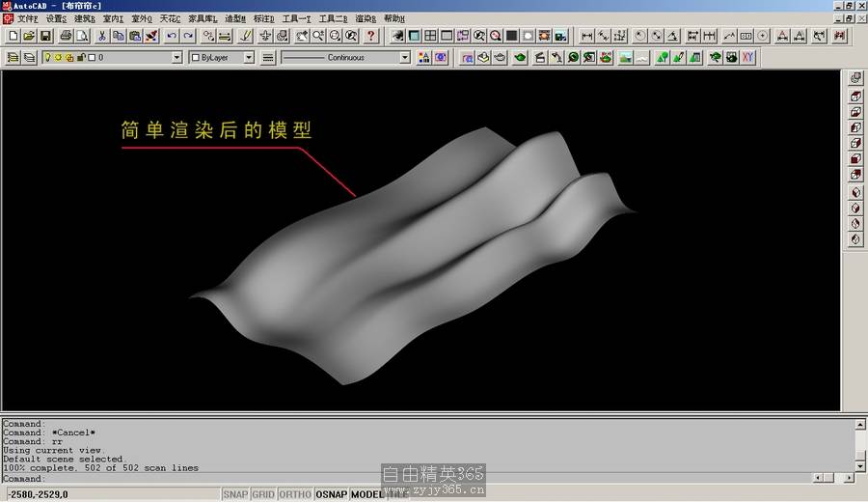
Task: Click the Print icon
Action: point(66,36)
